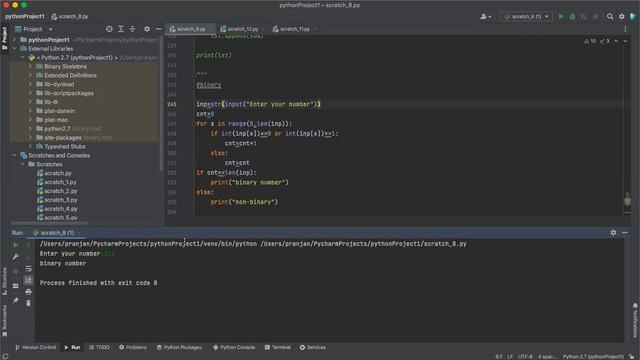Click pythonProject1 breadcrumb in navigation bar

[x=24, y=16]
